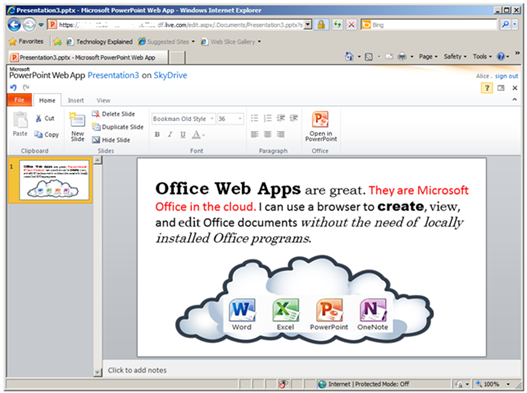The width and height of the screenshot is (527, 393).
Task: Click the pop-out window icon
Action: (501, 88)
